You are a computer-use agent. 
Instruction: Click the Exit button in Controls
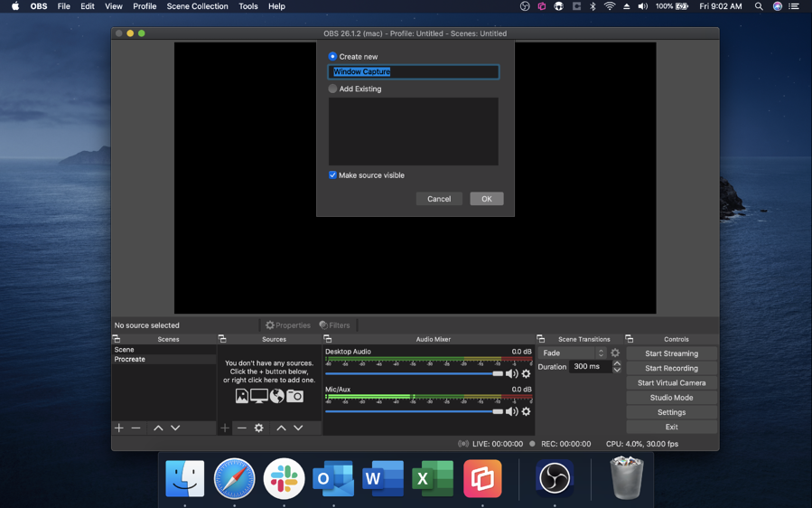pyautogui.click(x=672, y=427)
